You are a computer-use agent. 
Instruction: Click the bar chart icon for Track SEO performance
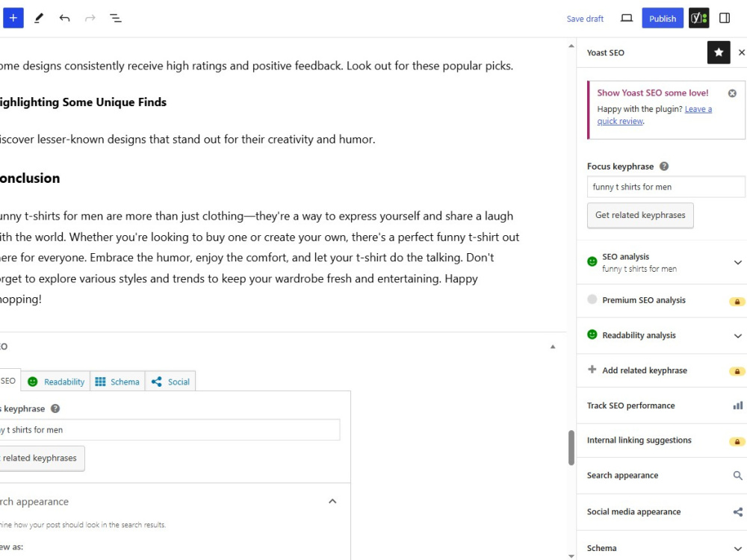[x=737, y=405]
